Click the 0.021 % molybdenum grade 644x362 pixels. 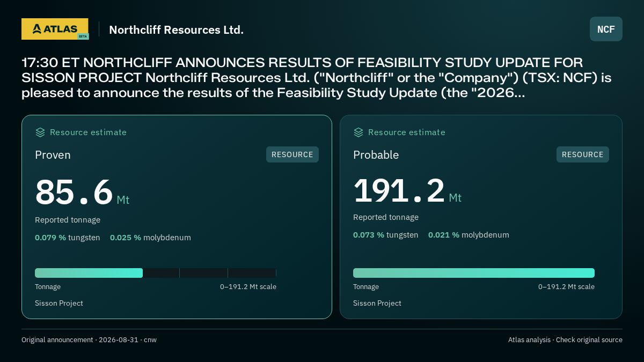(469, 235)
